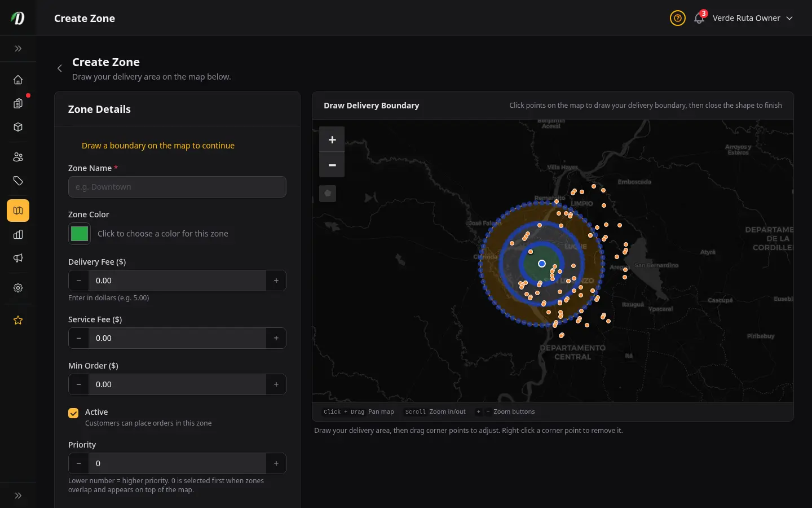Open the help question mark icon
This screenshot has width=812, height=508.
[x=678, y=18]
